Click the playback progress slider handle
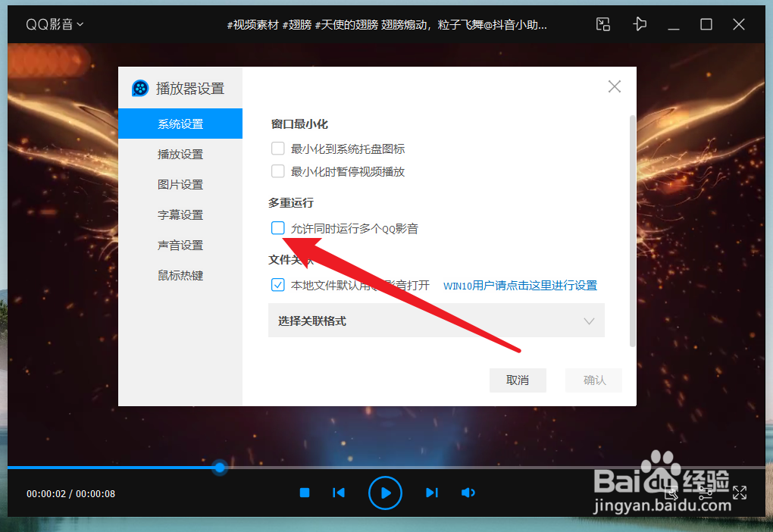This screenshot has height=532, width=773. click(x=220, y=467)
